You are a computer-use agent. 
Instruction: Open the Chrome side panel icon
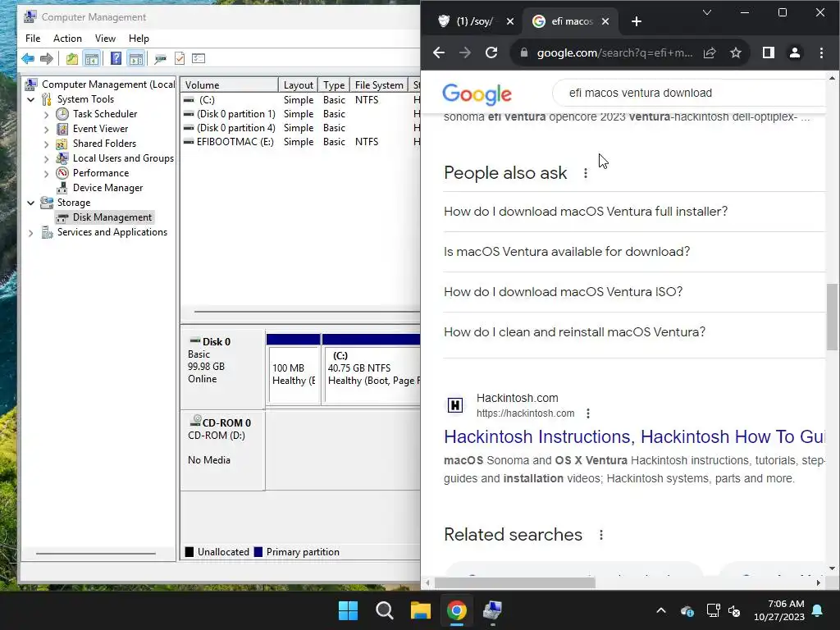point(768,52)
